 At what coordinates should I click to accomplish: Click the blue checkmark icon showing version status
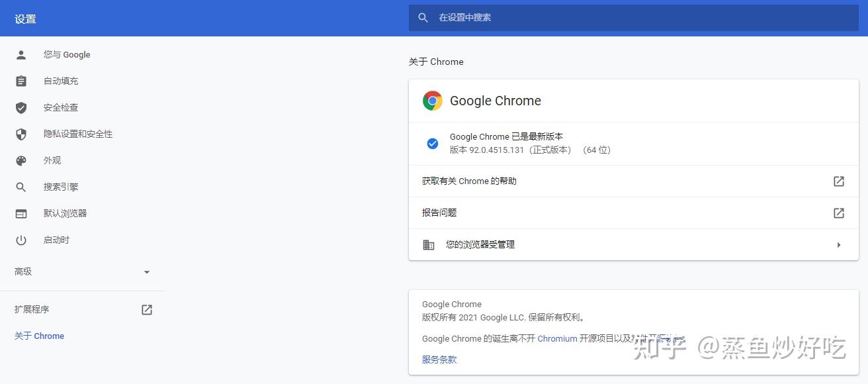pos(432,143)
